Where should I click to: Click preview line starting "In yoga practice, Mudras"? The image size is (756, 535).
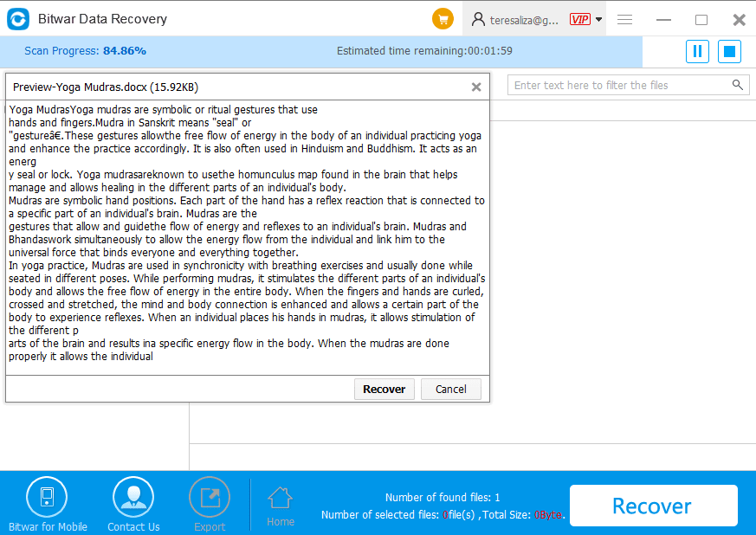(x=241, y=265)
